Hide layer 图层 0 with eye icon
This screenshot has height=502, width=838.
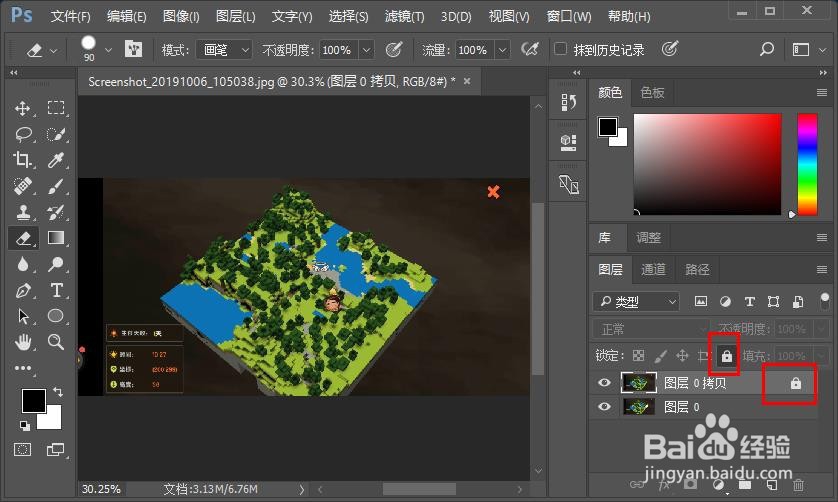pyautogui.click(x=604, y=407)
